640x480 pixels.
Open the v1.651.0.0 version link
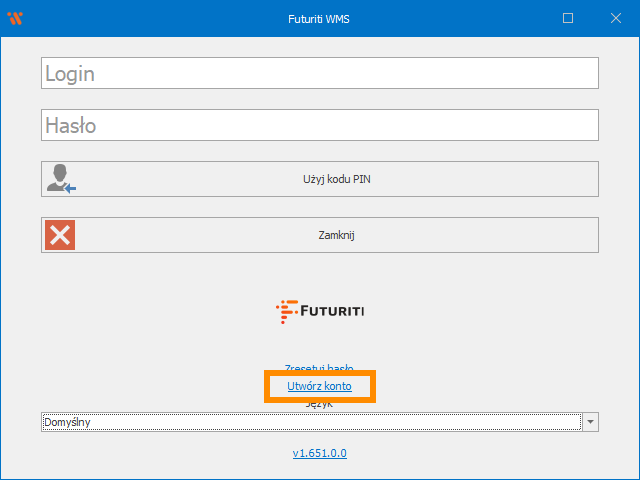tap(319, 453)
